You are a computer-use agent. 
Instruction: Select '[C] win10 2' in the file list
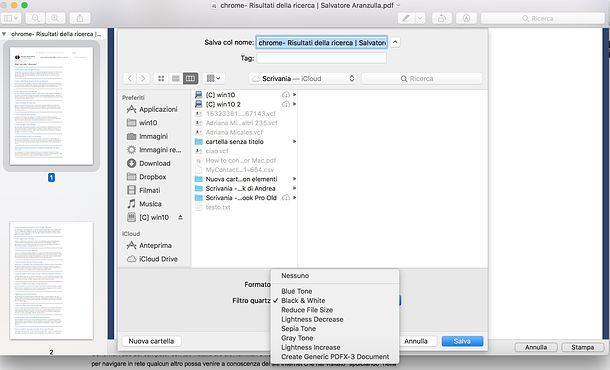click(x=223, y=104)
